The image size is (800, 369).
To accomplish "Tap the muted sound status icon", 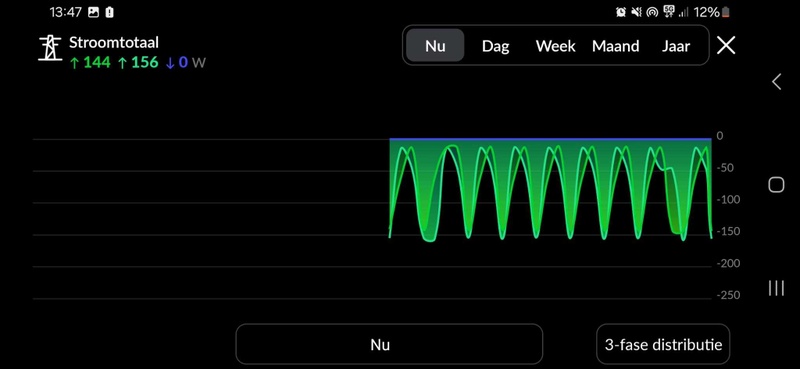I will 636,12.
